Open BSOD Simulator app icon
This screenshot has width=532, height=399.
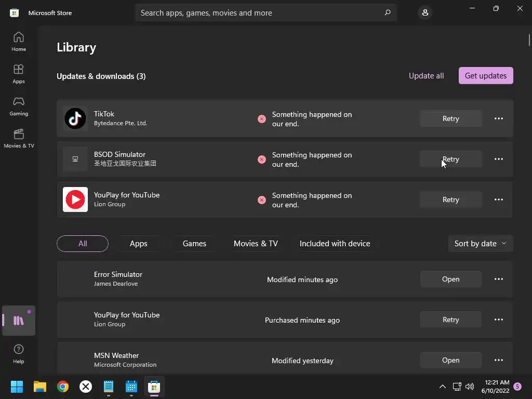75,159
